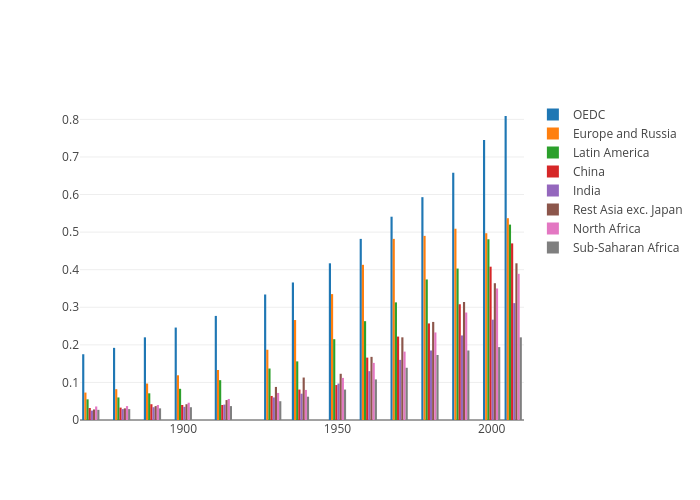
Task: Click the orange Europe and Russia swatch
Action: (x=553, y=133)
